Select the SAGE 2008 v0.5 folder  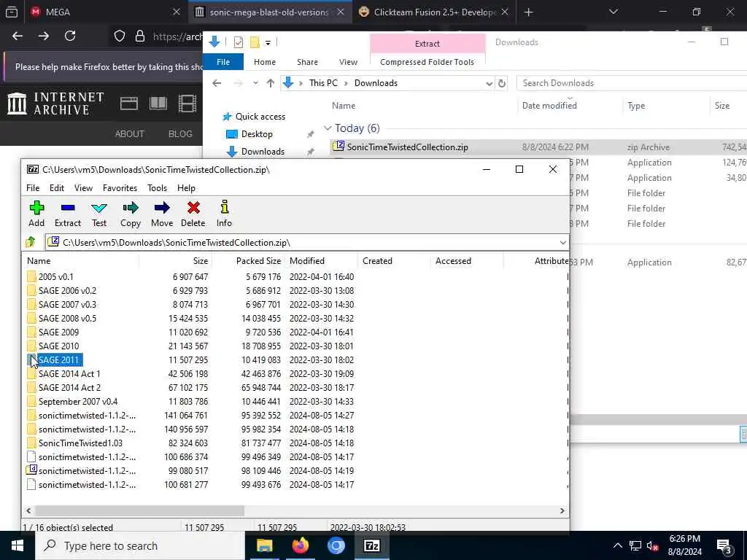(67, 318)
